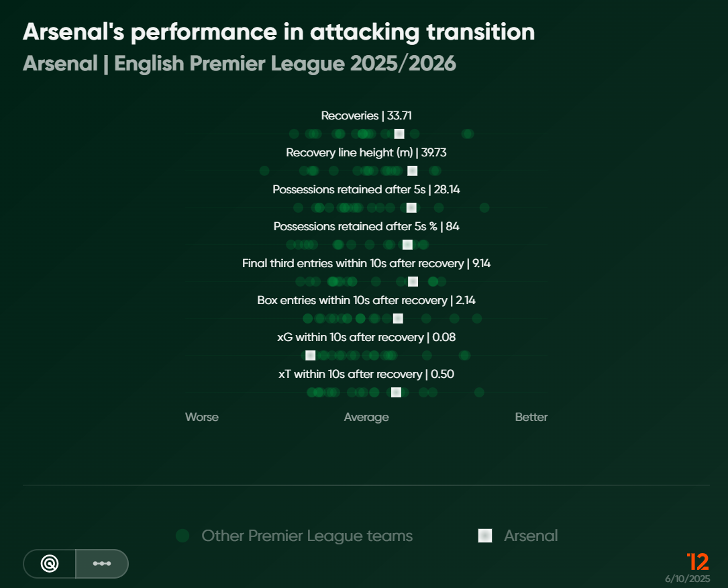Click the 'Better' axis label

531,417
